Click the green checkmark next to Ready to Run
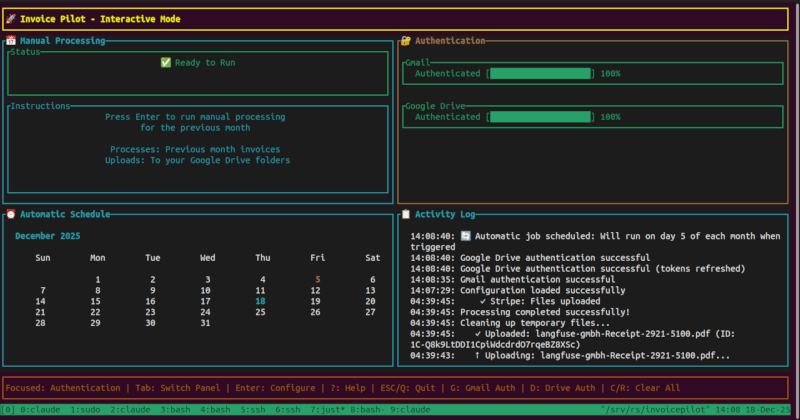Viewport: 800px width, 420px height. click(166, 63)
